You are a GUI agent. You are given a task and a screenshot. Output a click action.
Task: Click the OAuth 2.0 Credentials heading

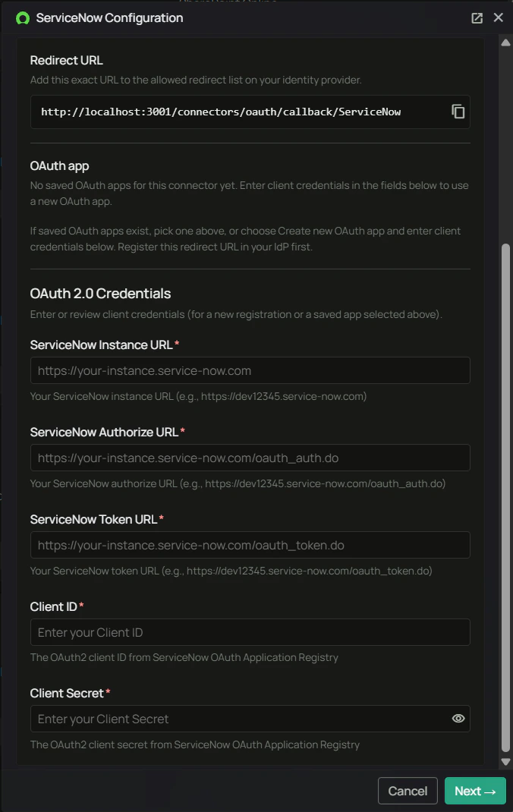[100, 294]
